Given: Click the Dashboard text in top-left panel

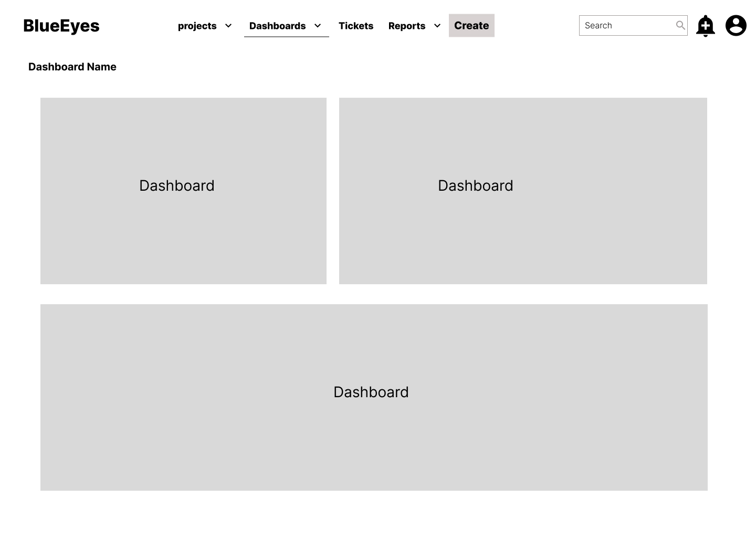Looking at the screenshot, I should click(177, 185).
